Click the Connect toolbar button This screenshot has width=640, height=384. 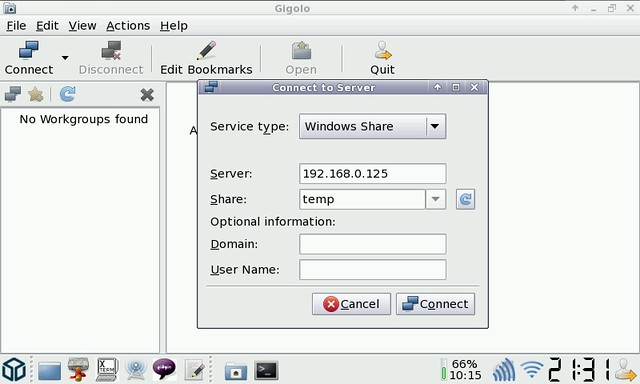tap(29, 58)
